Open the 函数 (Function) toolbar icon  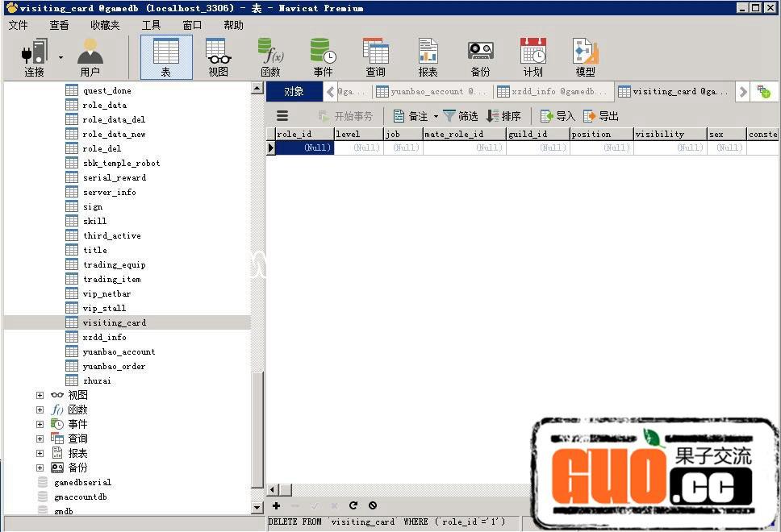point(270,56)
